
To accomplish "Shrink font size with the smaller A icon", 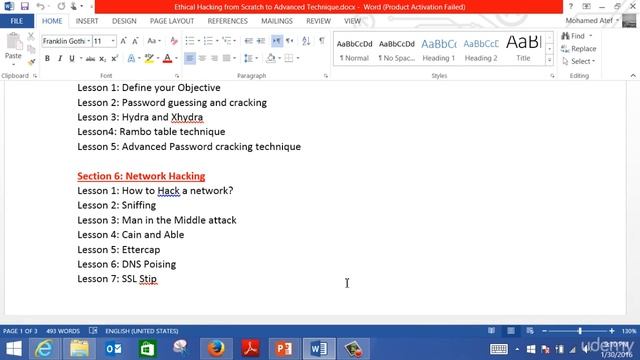I will [136, 41].
